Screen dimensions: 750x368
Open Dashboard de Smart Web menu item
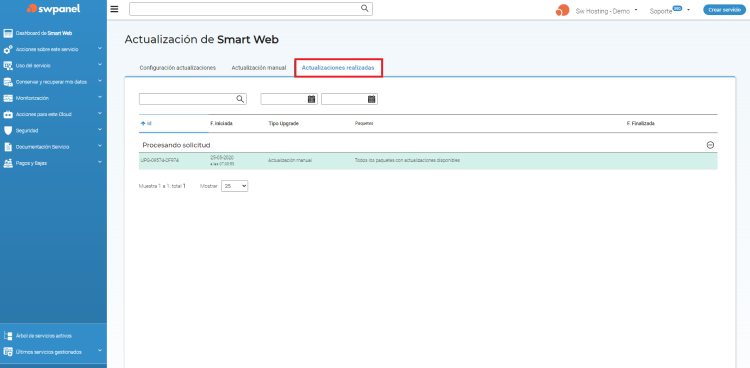[44, 33]
